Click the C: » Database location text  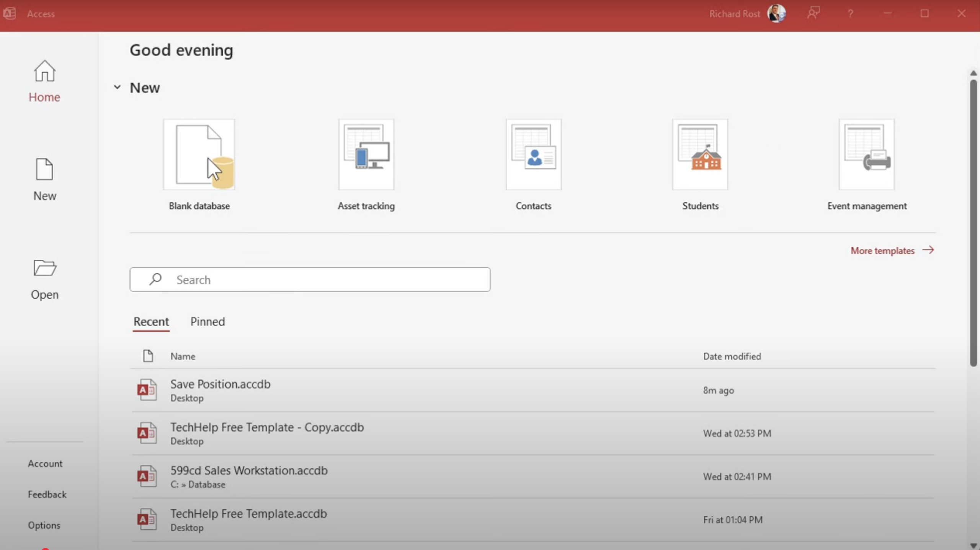point(198,485)
